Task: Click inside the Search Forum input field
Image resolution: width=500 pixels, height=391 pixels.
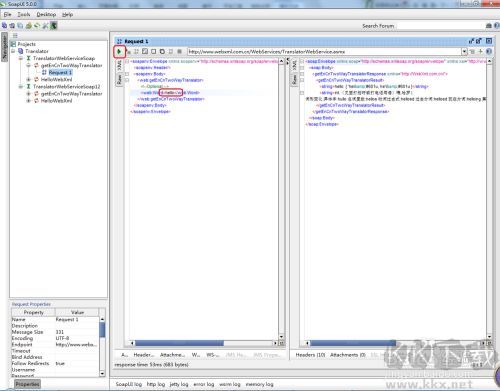Action: [440, 26]
